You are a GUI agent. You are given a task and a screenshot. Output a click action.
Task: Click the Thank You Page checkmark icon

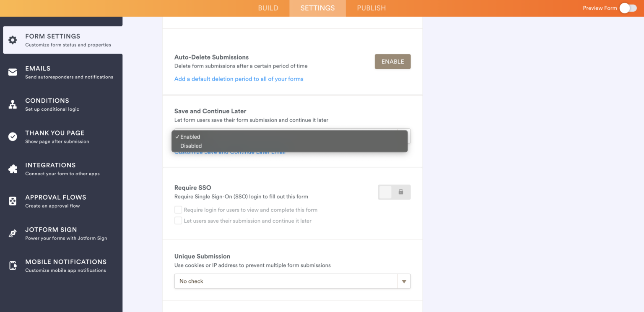tap(13, 136)
